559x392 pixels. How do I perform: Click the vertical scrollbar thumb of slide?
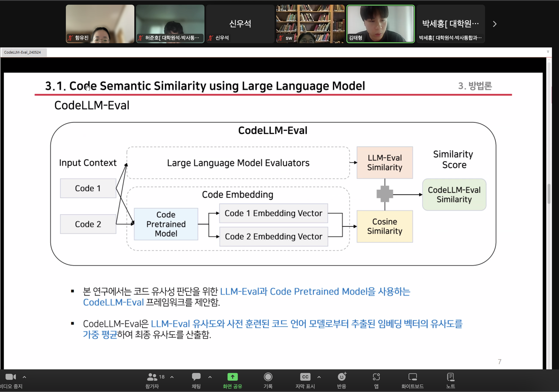pyautogui.click(x=549, y=194)
